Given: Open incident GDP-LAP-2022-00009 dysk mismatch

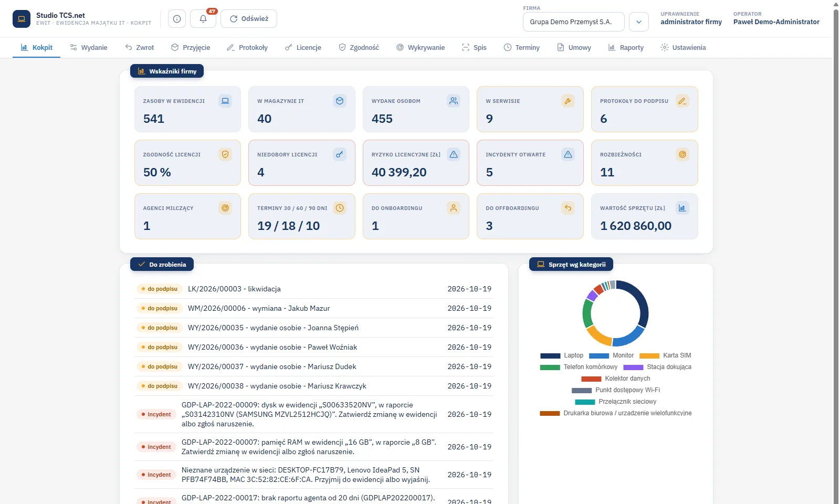Looking at the screenshot, I should coord(314,415).
